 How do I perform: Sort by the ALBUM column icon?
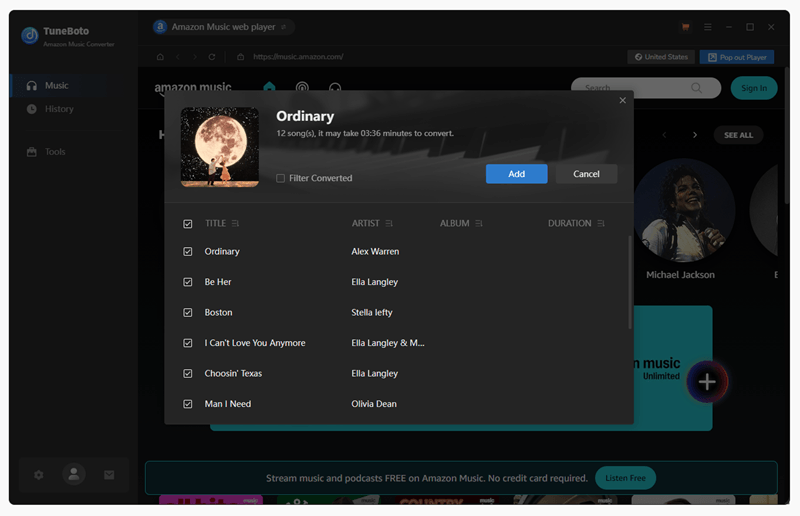click(479, 224)
